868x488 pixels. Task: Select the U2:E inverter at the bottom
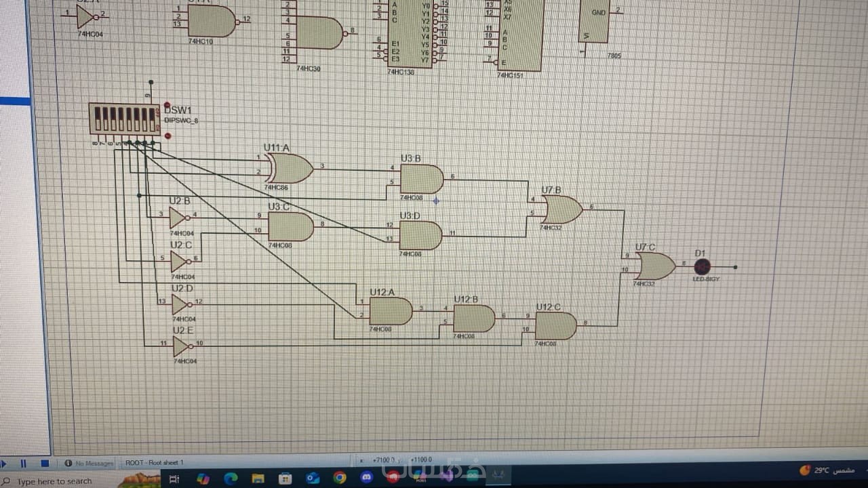pyautogui.click(x=181, y=346)
